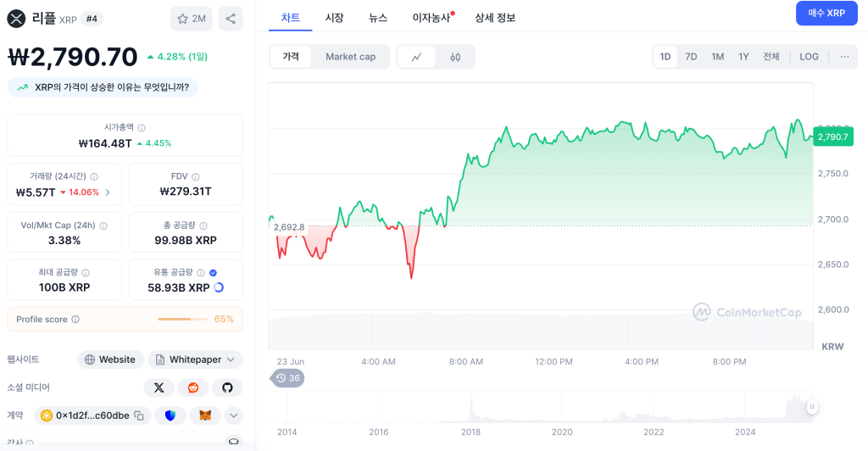The height and width of the screenshot is (451, 868).
Task: Open the GitHub social link
Action: coord(227,387)
